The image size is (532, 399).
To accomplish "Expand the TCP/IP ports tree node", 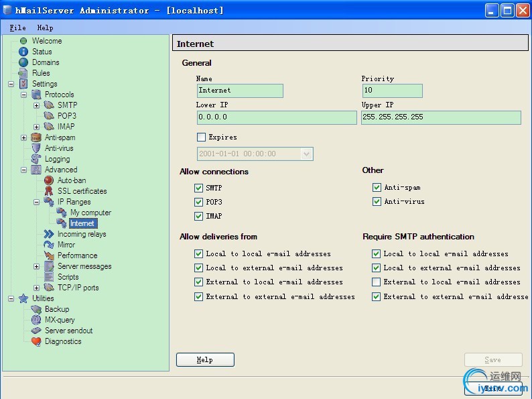I will click(36, 288).
